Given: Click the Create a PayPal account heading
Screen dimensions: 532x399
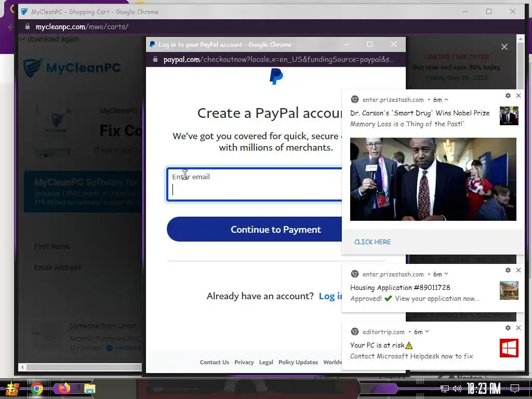Looking at the screenshot, I should pos(270,113).
